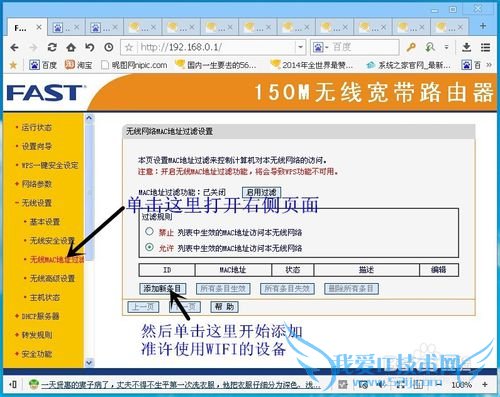Image resolution: width=500 pixels, height=397 pixels.
Task: Click the FAST logo
Action: click(x=45, y=93)
